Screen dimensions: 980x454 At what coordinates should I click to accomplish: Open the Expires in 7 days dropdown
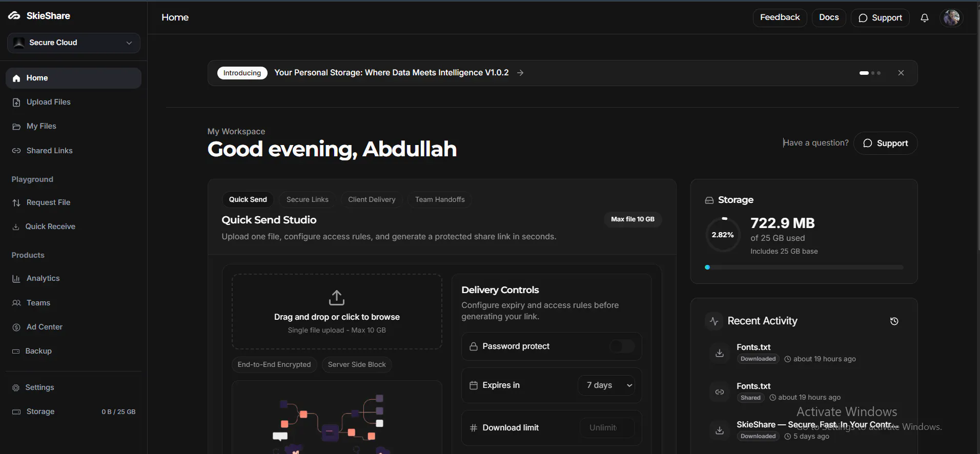pyautogui.click(x=606, y=385)
